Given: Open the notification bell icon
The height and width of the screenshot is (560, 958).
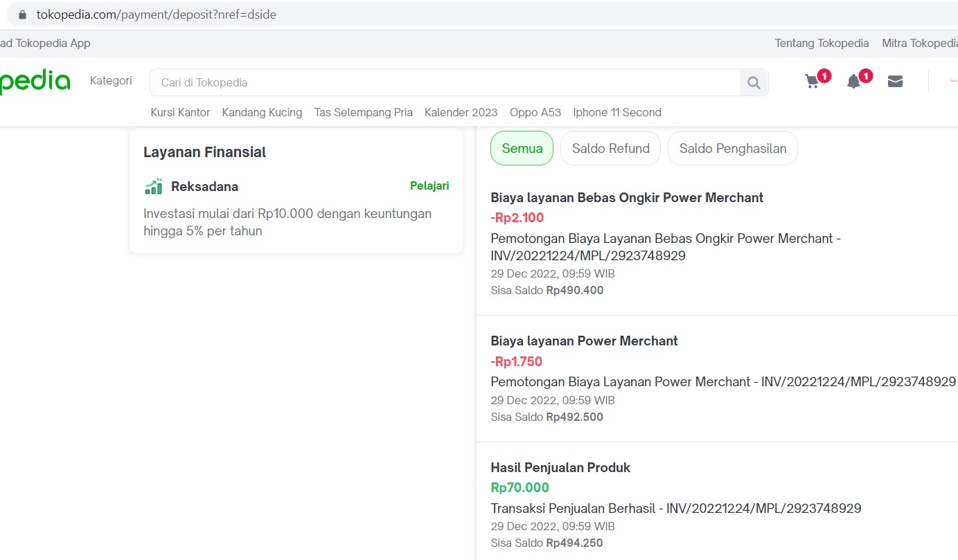Looking at the screenshot, I should pos(853,82).
